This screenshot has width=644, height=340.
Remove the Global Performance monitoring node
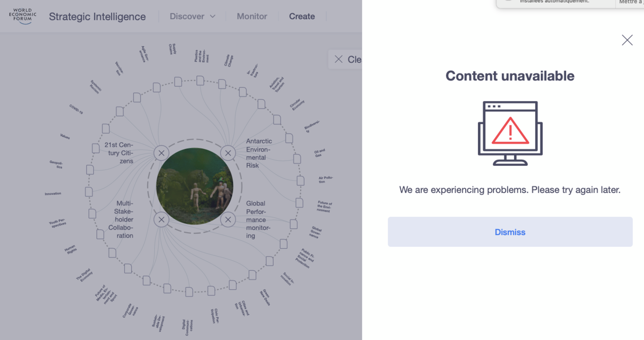pos(228,220)
